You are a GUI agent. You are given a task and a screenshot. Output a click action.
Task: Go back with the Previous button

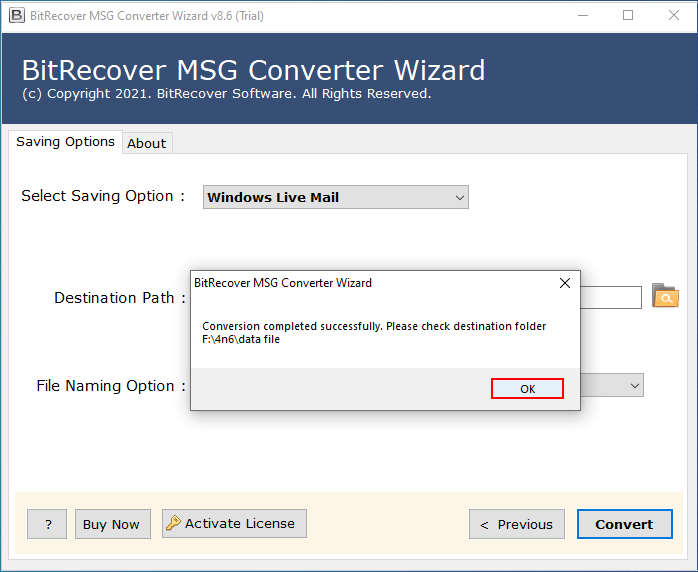(516, 524)
